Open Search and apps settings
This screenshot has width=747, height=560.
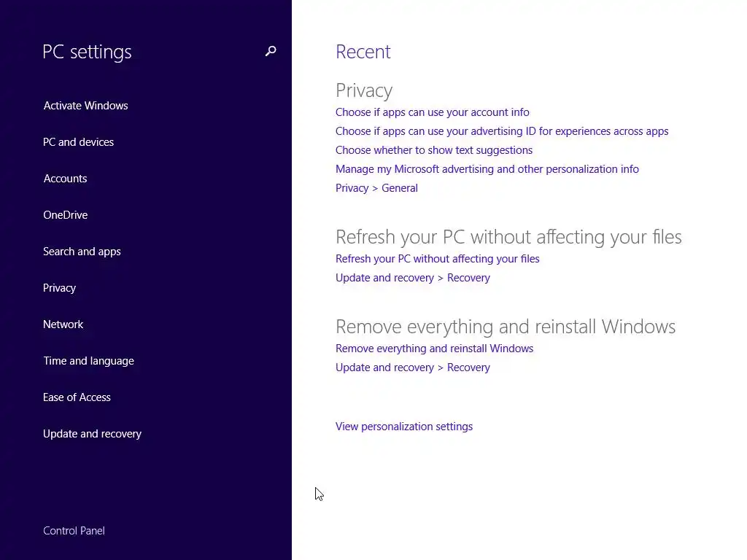(82, 252)
